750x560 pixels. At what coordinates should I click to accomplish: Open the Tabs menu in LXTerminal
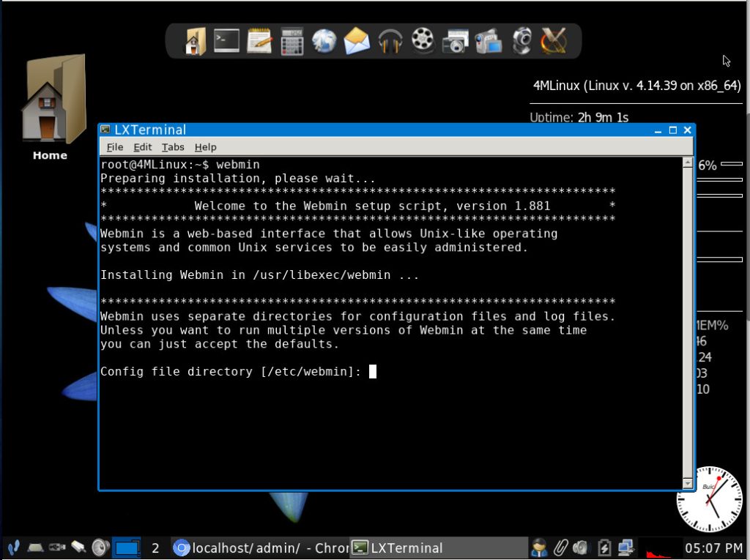[x=173, y=147]
